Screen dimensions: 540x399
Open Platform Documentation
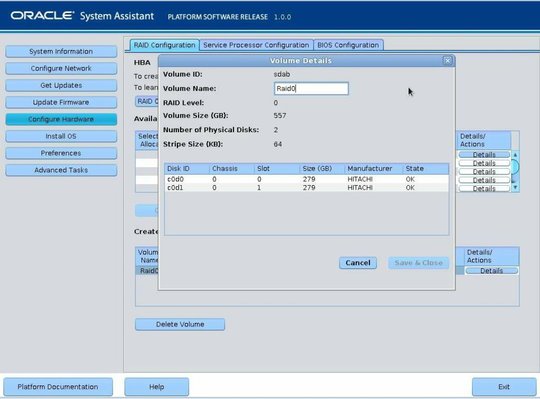pyautogui.click(x=58, y=387)
